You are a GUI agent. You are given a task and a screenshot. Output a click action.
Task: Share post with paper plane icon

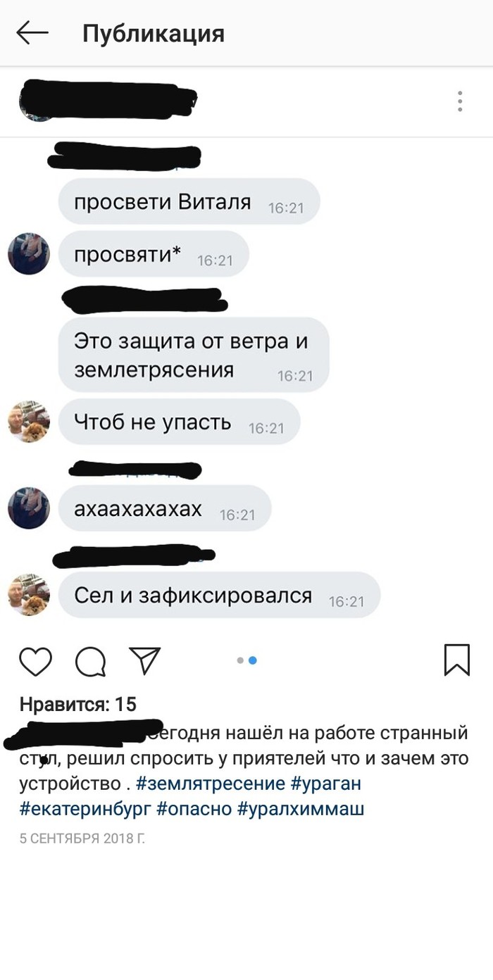(x=145, y=660)
